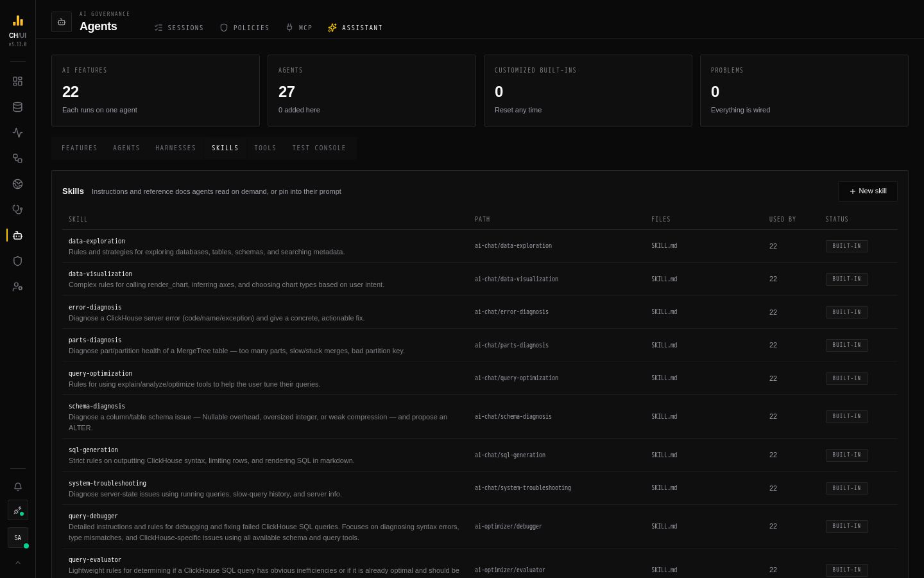
Task: Open the data-visualization skill row
Action: click(x=480, y=279)
